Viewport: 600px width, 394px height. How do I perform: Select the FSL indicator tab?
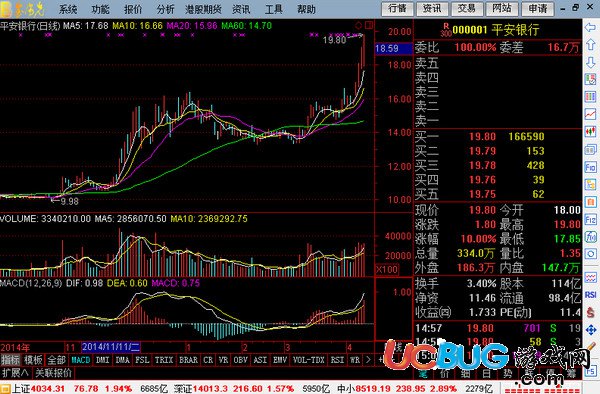point(142,360)
